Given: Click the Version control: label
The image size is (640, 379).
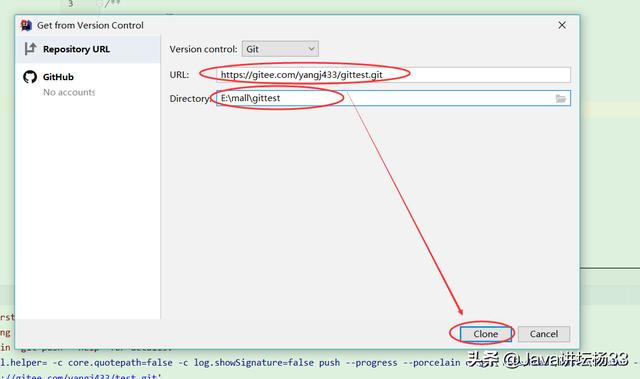Looking at the screenshot, I should tap(203, 49).
